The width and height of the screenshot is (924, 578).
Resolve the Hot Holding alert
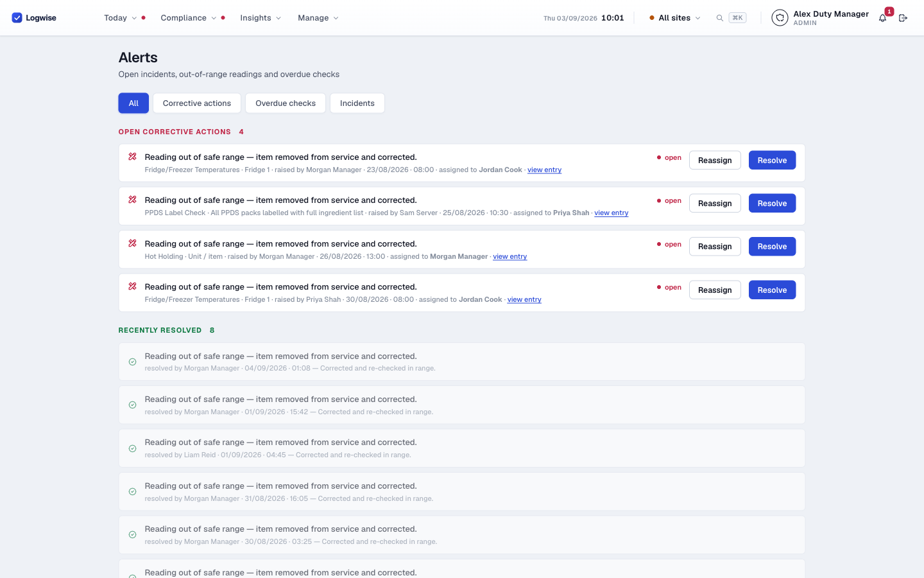772,247
